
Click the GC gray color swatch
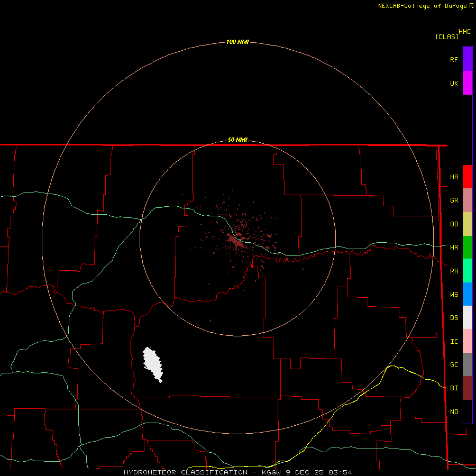[x=467, y=364]
